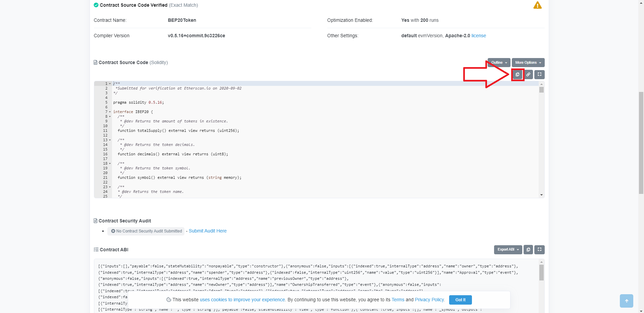Screen dimensions: 644x313
Task: Copy the contract source code
Action: (517, 74)
